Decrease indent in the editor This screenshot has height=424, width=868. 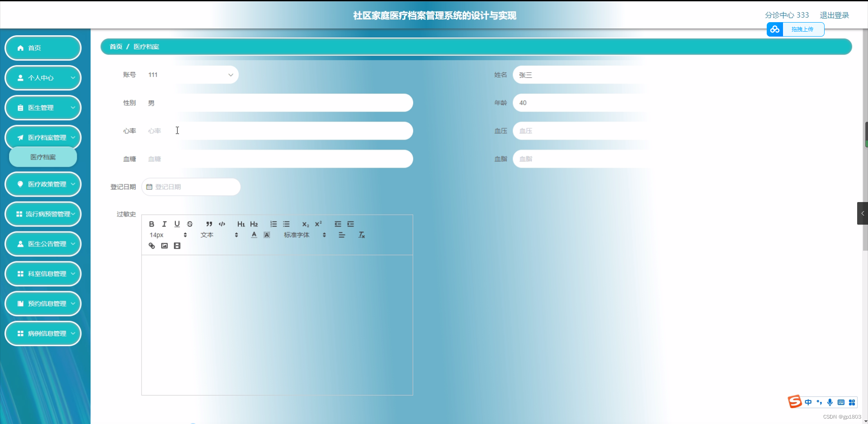point(338,224)
